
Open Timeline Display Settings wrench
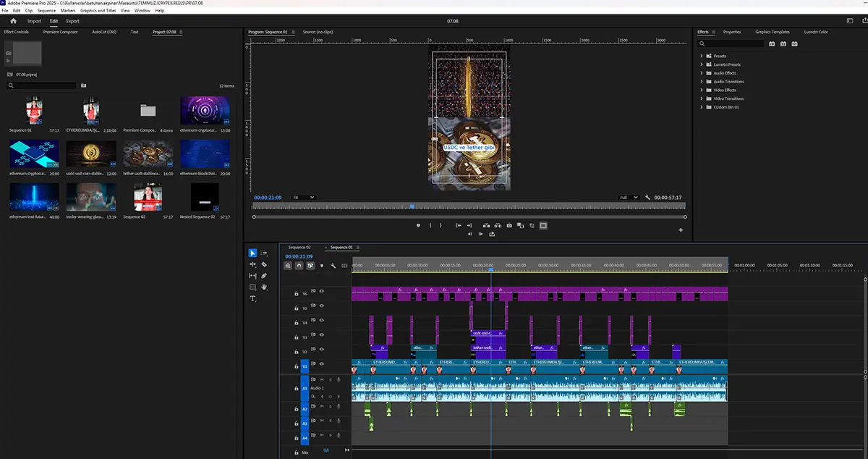pyautogui.click(x=333, y=266)
